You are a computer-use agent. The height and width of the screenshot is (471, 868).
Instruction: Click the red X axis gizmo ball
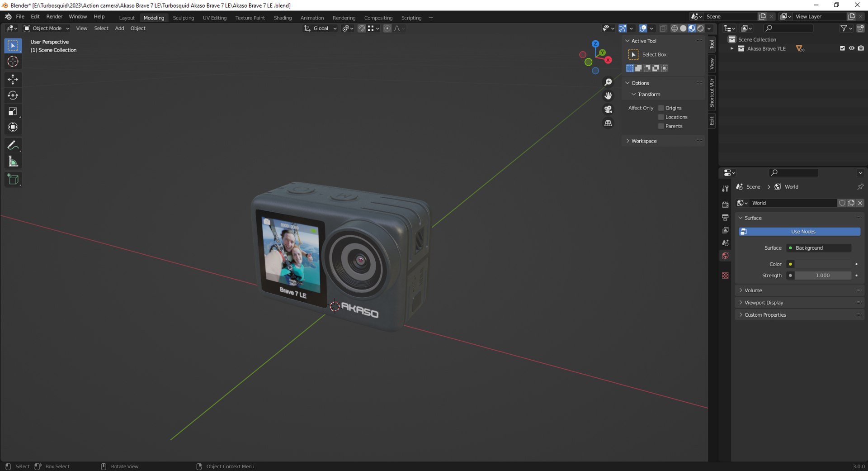click(x=609, y=60)
